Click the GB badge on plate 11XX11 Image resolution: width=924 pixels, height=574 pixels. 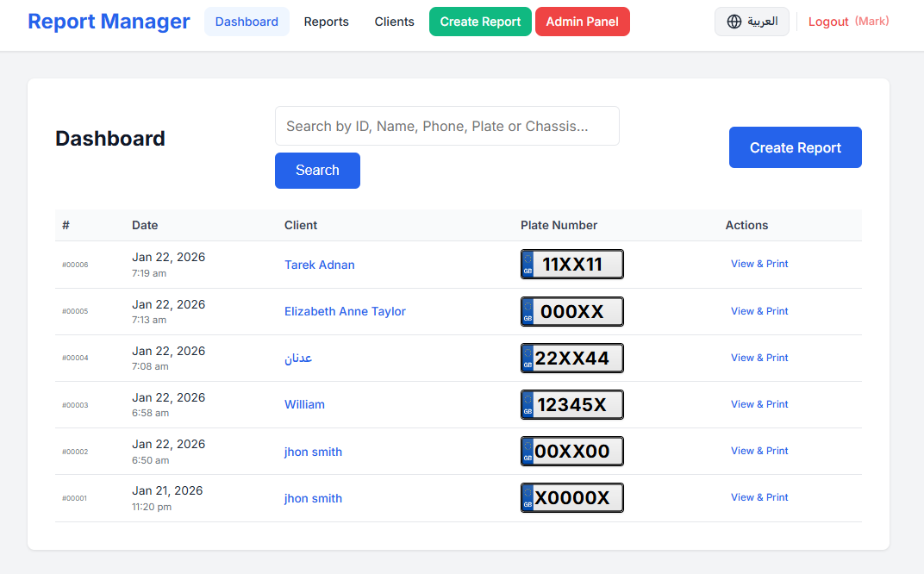[x=527, y=265]
